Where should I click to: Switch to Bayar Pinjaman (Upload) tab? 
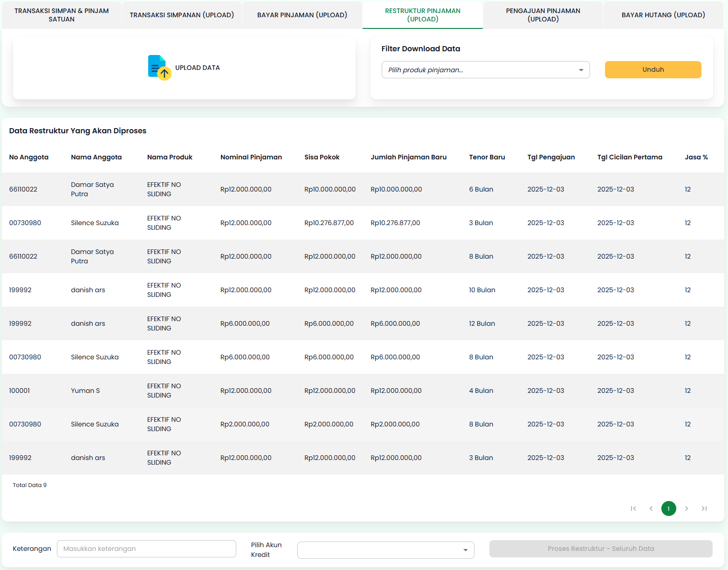(302, 15)
